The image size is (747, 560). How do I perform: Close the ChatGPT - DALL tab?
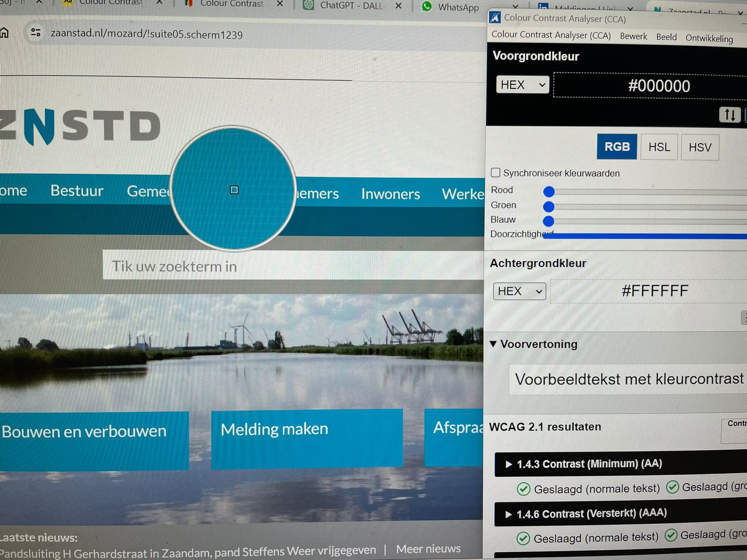pyautogui.click(x=399, y=6)
